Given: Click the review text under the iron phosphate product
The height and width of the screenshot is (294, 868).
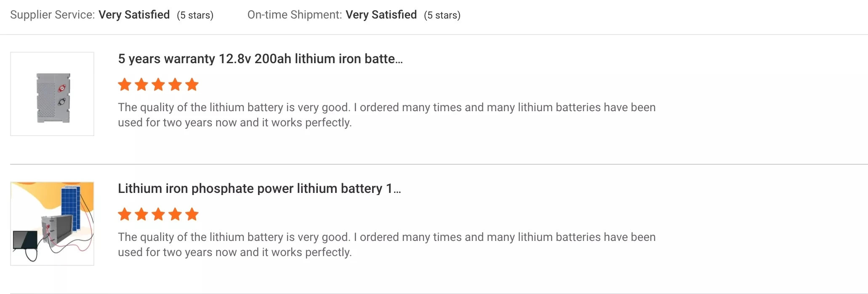Looking at the screenshot, I should point(386,245).
